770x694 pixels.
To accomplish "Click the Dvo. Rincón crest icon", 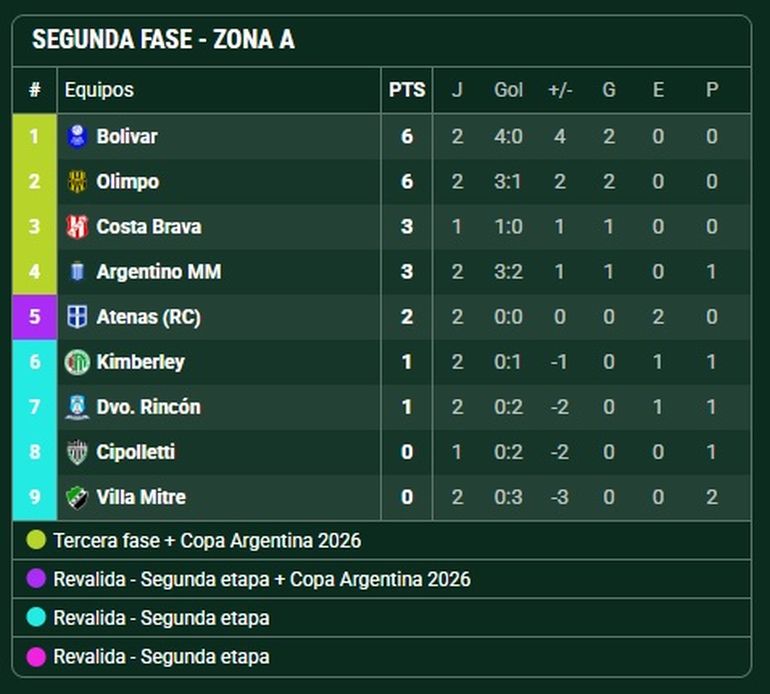I will pyautogui.click(x=77, y=407).
